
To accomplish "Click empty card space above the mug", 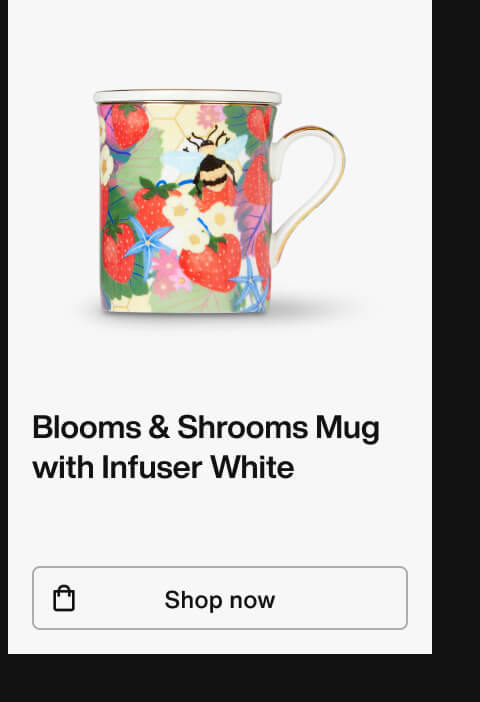I will pos(219,43).
